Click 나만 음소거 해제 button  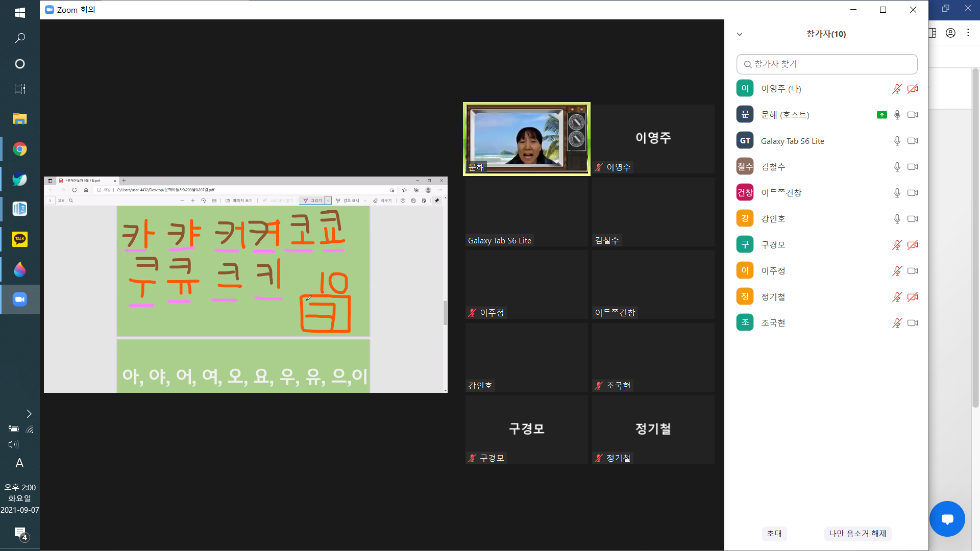point(857,534)
